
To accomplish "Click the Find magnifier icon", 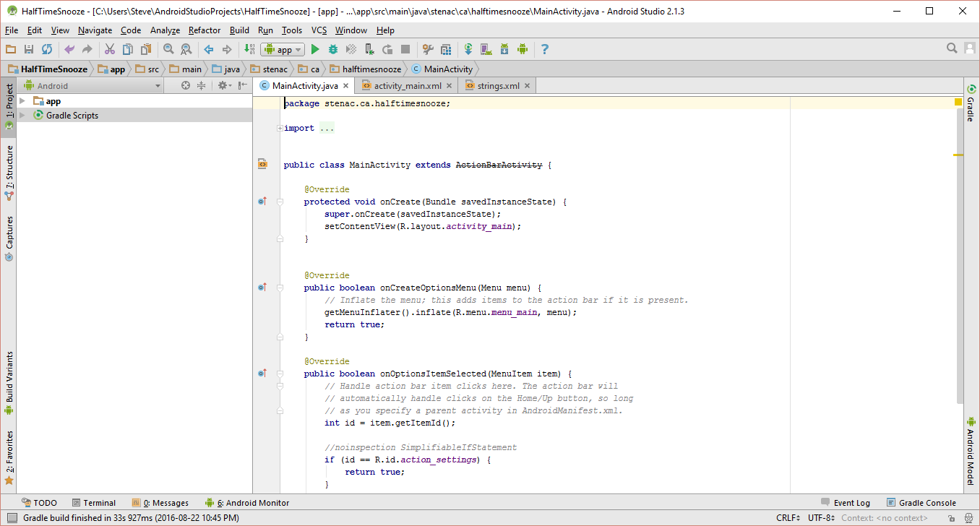I will point(168,49).
